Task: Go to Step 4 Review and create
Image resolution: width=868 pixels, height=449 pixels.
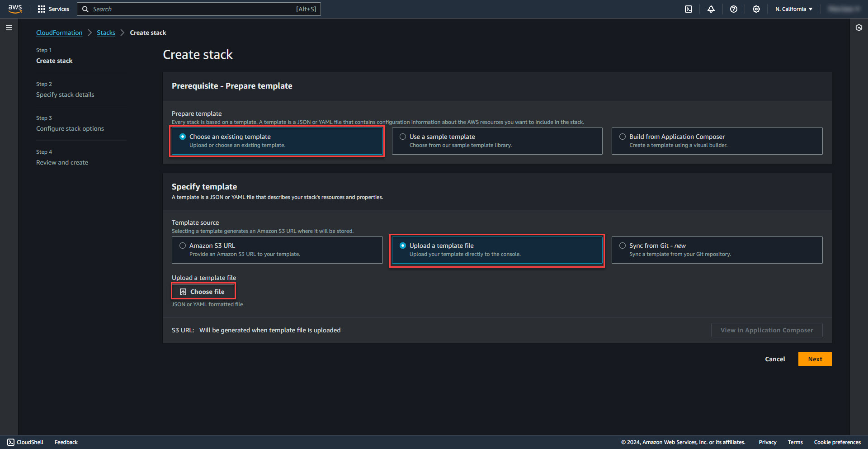Action: (x=62, y=162)
